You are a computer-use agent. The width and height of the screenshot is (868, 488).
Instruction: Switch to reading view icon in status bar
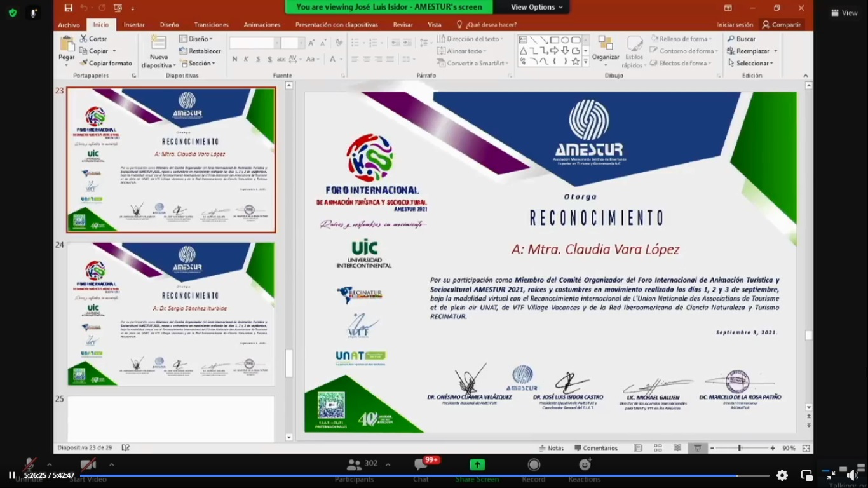pos(677,448)
